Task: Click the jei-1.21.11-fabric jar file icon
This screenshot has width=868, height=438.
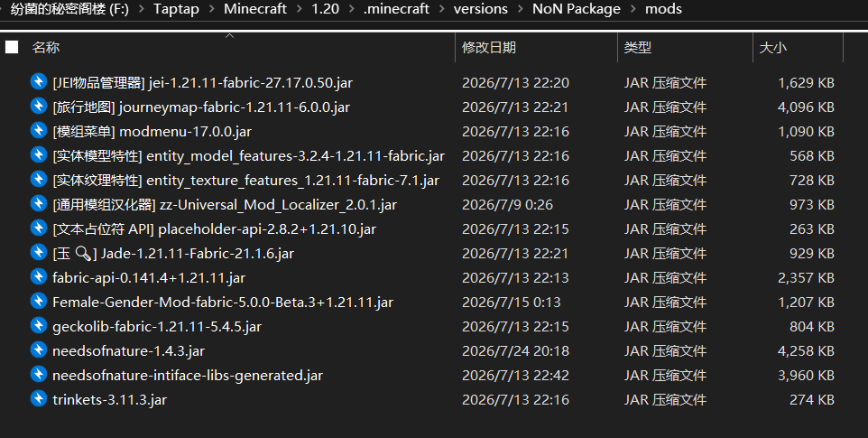Action: tap(38, 82)
